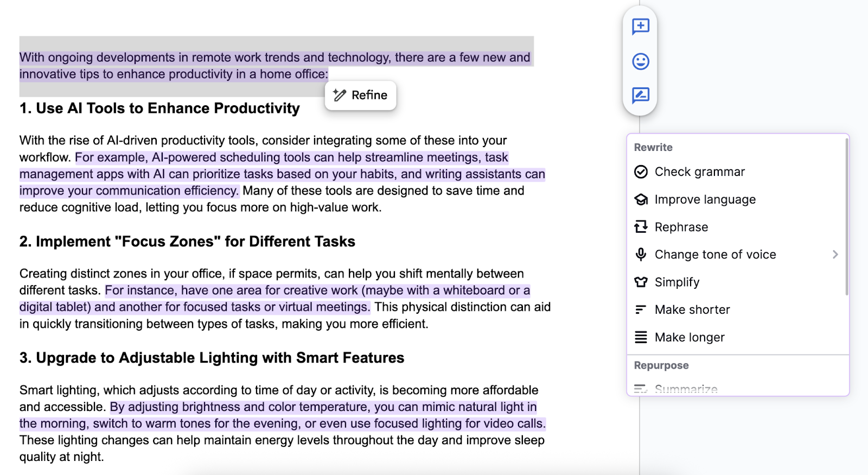Click the Rephrase arrows icon
Image resolution: width=868 pixels, height=475 pixels.
point(641,227)
